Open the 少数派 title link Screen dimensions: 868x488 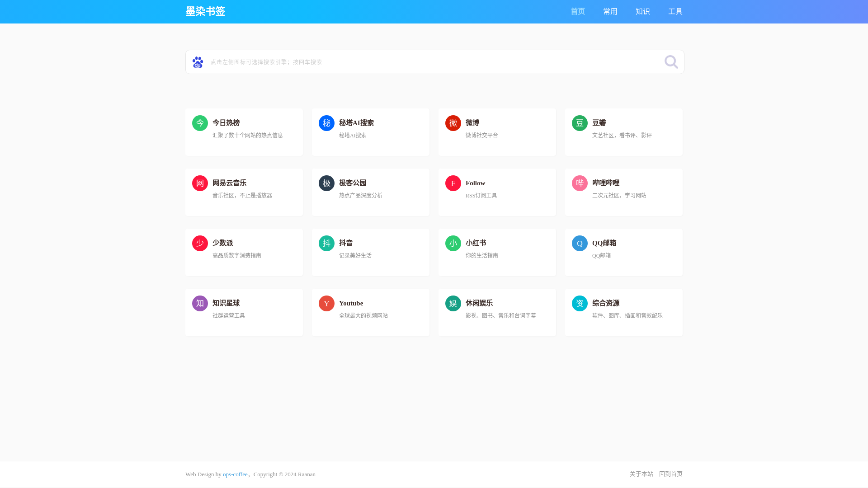(x=222, y=243)
